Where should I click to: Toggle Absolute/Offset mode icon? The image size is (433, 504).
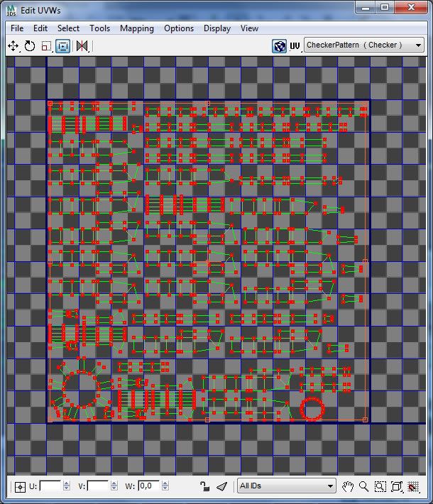20,487
